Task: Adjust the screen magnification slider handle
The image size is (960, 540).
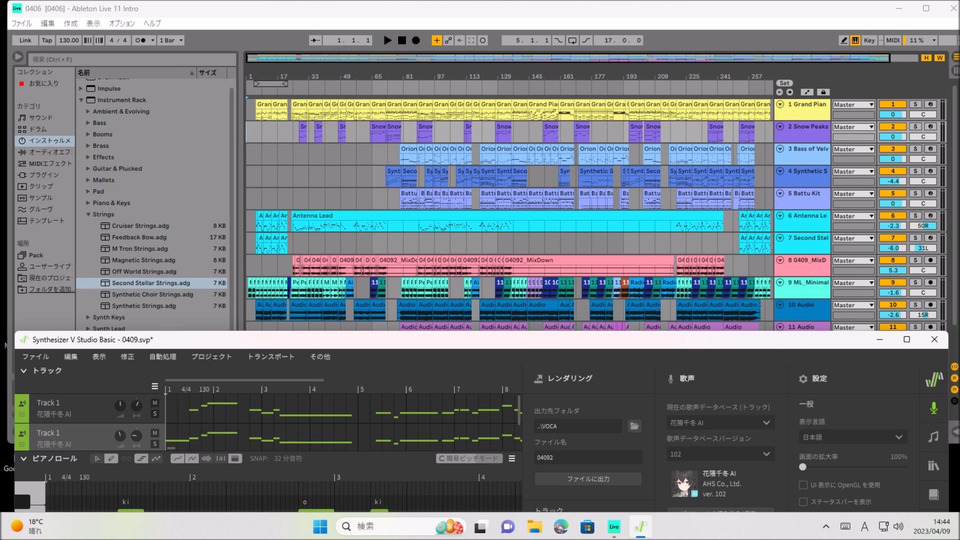Action: click(x=803, y=467)
